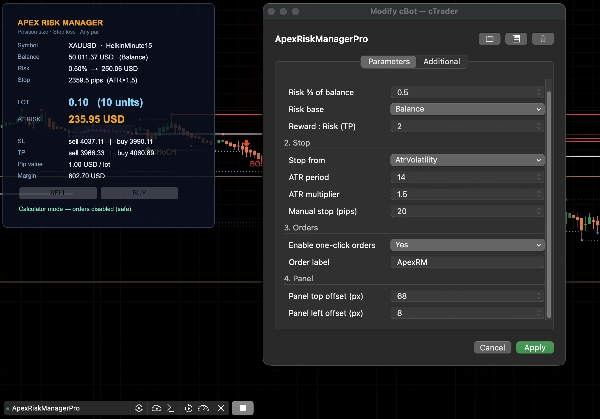Click the Order label text field
Viewport: 600px width, 419px height.
[x=467, y=262]
